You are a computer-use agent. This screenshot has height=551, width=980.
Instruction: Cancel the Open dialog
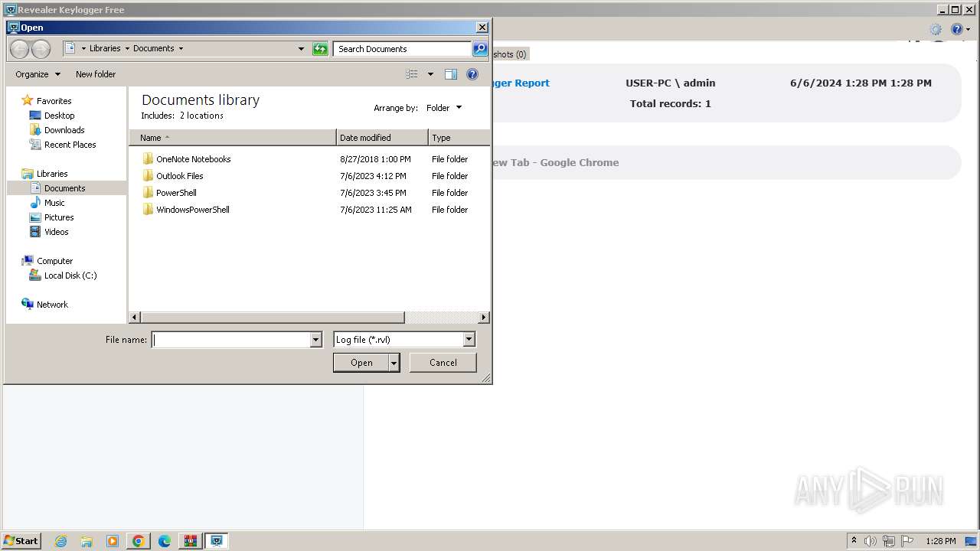(x=443, y=363)
